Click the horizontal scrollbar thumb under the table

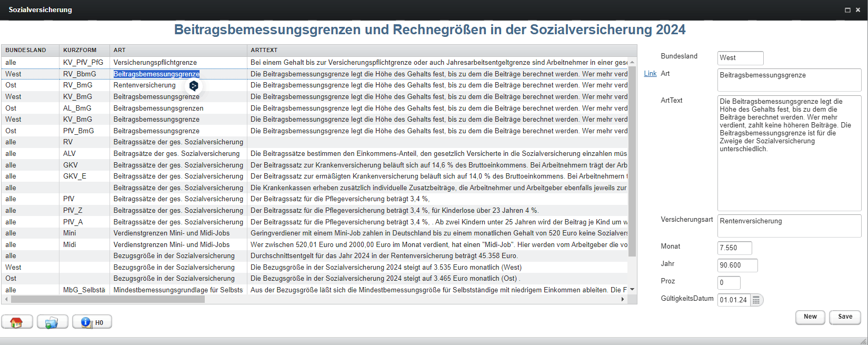(108, 299)
